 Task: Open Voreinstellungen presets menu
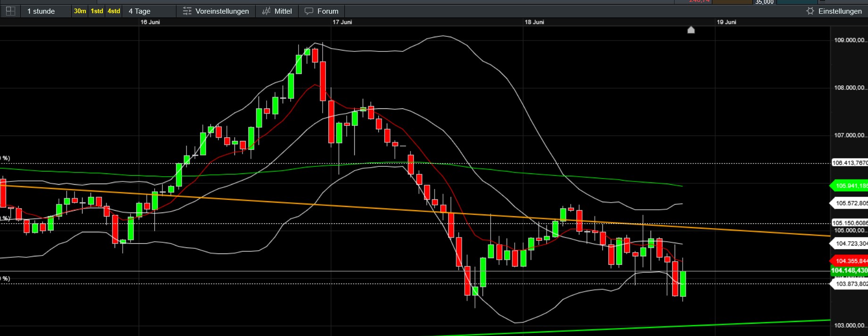pyautogui.click(x=216, y=11)
